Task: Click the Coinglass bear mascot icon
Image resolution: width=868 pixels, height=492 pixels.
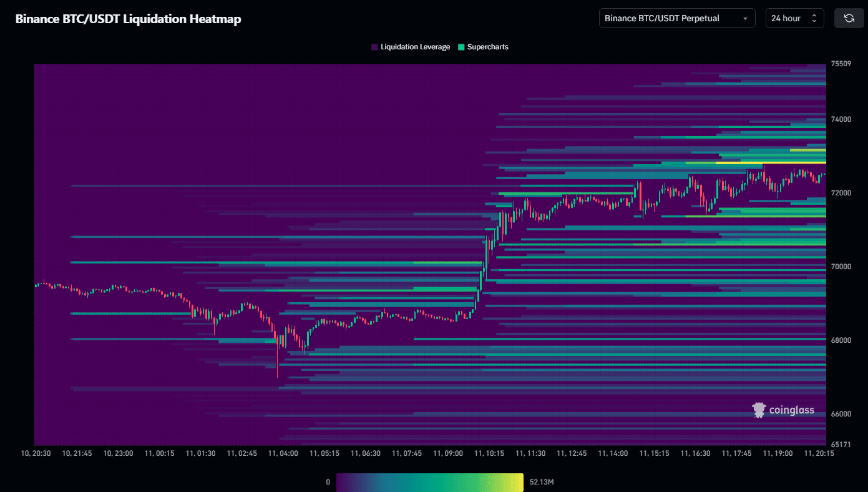Action: point(759,409)
